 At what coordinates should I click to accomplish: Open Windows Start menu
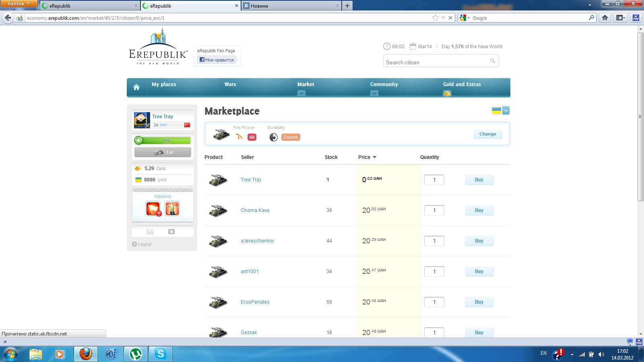click(x=11, y=354)
